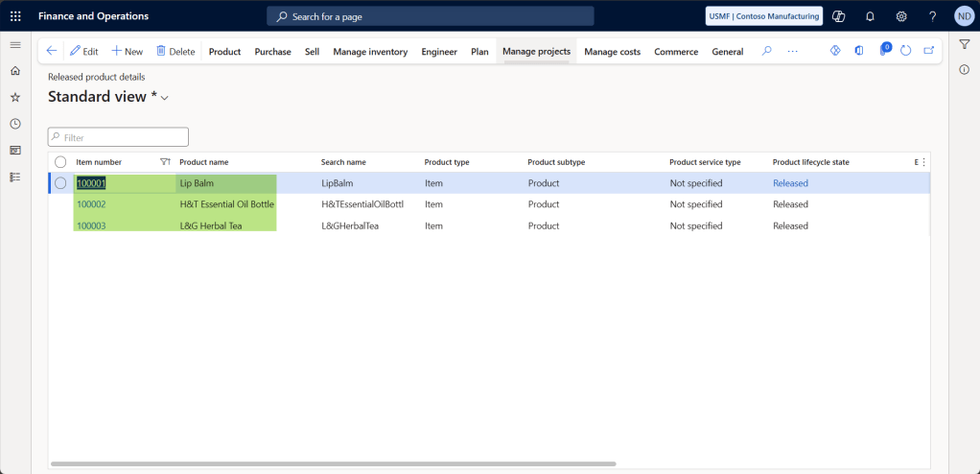
Task: Click the grid Filter input field
Action: pos(118,137)
